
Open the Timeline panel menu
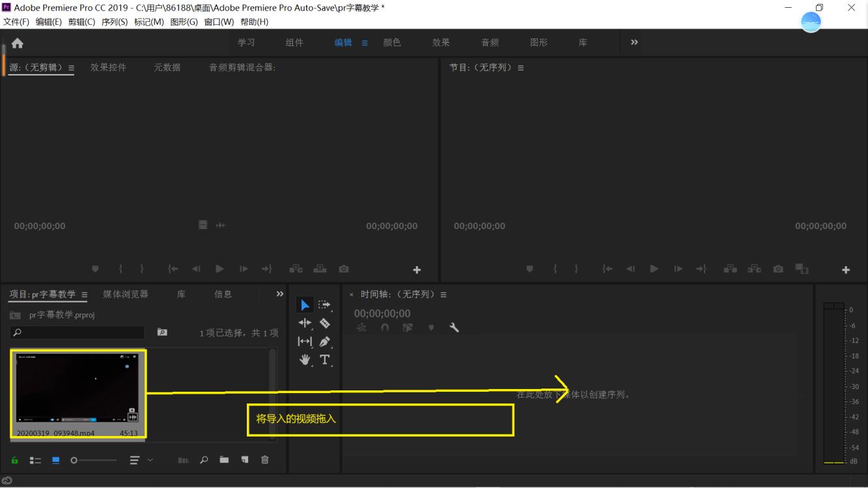pyautogui.click(x=442, y=294)
